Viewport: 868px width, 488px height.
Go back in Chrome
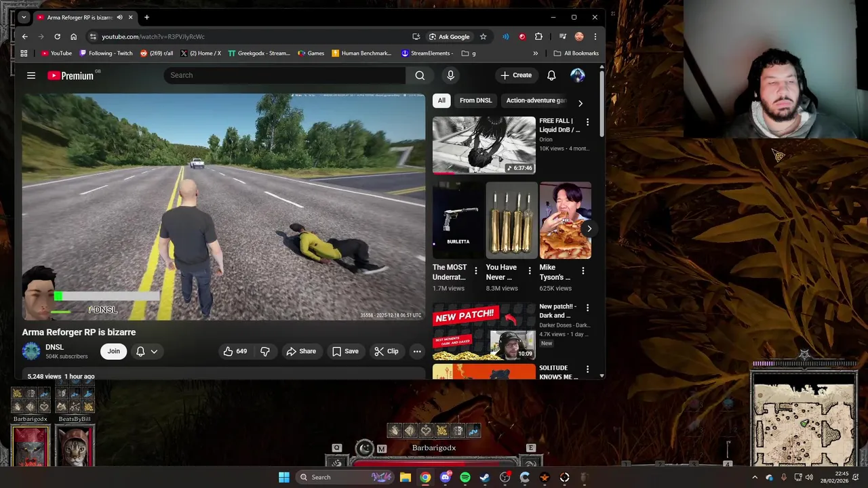[x=25, y=37]
